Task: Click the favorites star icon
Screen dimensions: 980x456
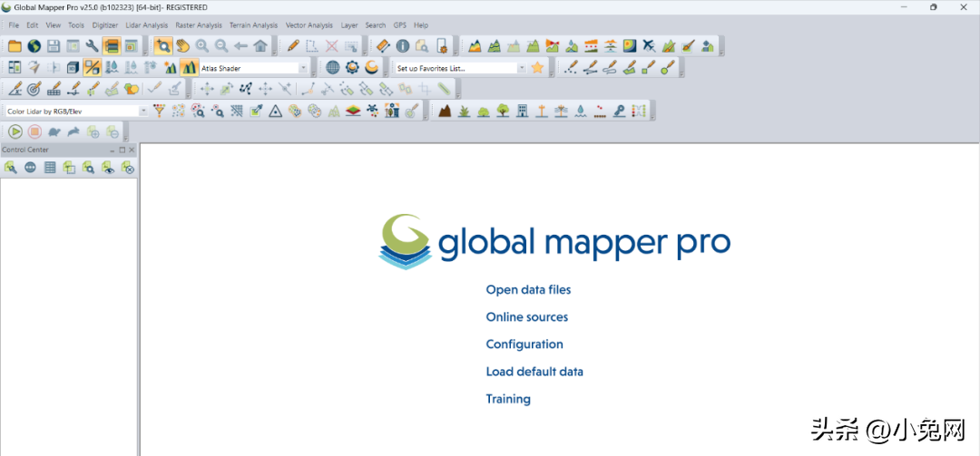Action: (537, 67)
